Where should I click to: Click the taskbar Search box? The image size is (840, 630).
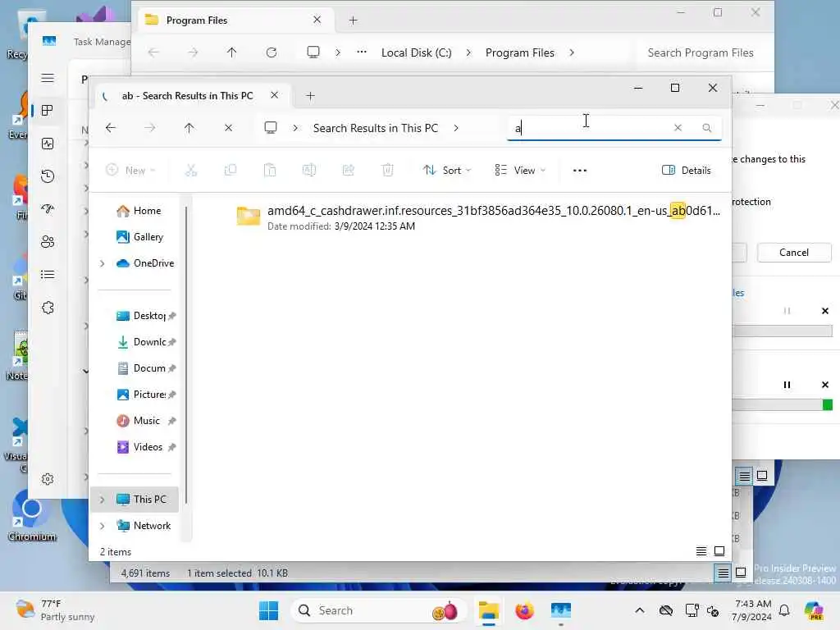(379, 610)
